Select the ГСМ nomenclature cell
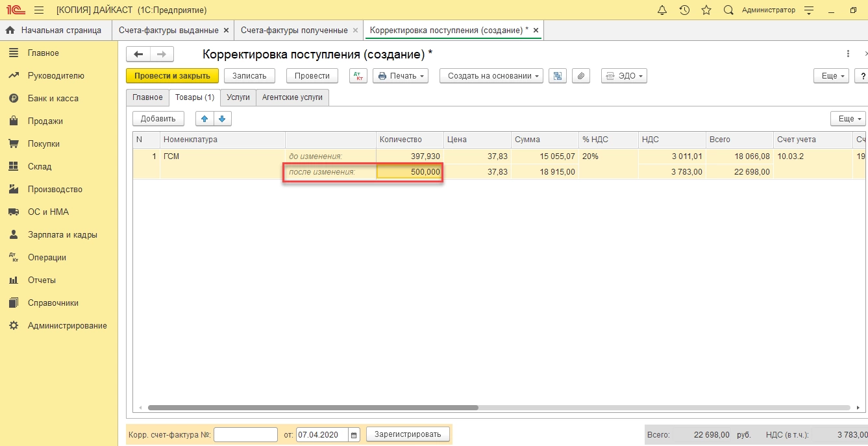The height and width of the screenshot is (446, 868). click(x=223, y=156)
